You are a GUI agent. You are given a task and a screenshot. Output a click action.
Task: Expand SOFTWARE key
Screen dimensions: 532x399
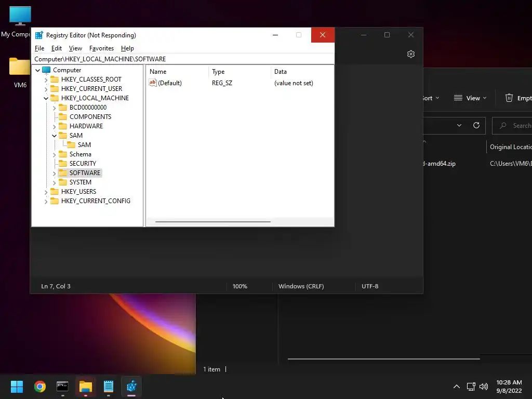pyautogui.click(x=54, y=174)
